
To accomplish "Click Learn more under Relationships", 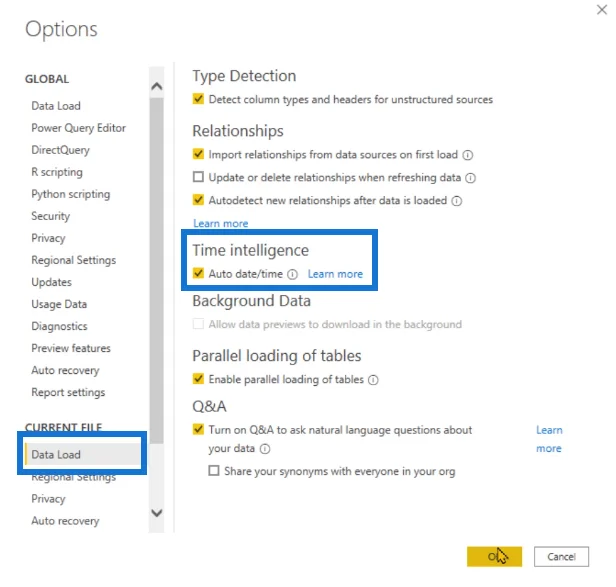I will click(221, 224).
